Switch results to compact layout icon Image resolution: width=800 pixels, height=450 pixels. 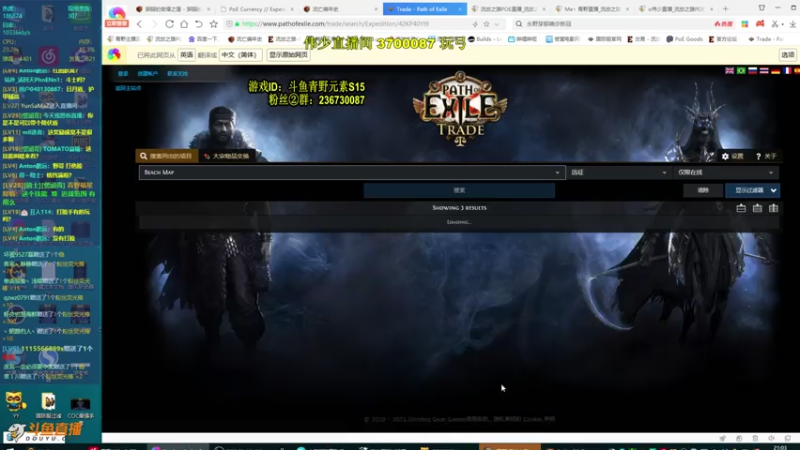(741, 208)
